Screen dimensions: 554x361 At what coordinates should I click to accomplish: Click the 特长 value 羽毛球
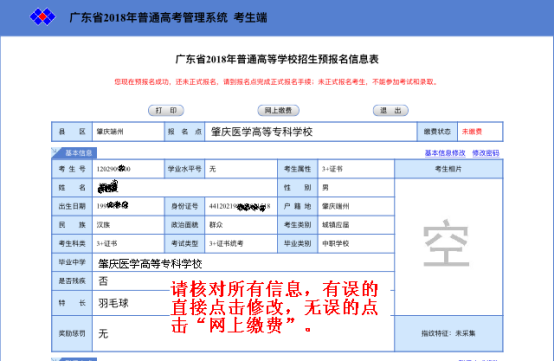(113, 303)
